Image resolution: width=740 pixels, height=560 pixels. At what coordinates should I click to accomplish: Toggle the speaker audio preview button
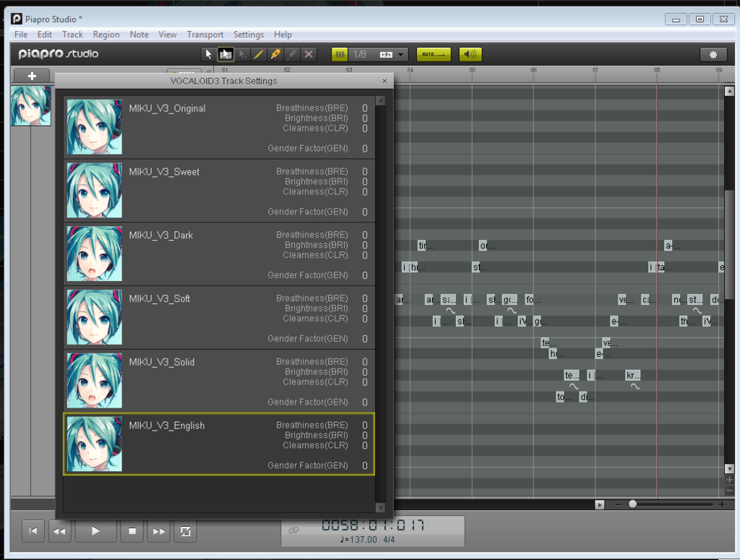point(470,54)
